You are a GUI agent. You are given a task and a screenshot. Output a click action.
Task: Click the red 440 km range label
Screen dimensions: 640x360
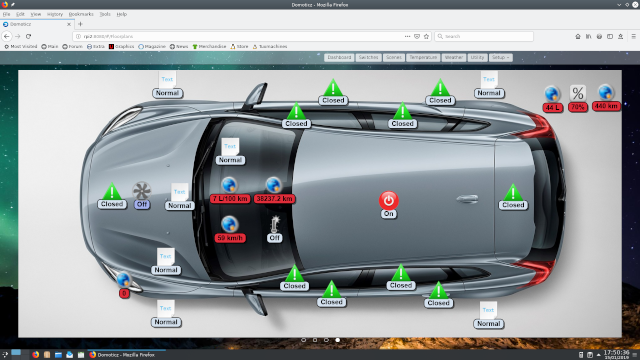pyautogui.click(x=606, y=106)
